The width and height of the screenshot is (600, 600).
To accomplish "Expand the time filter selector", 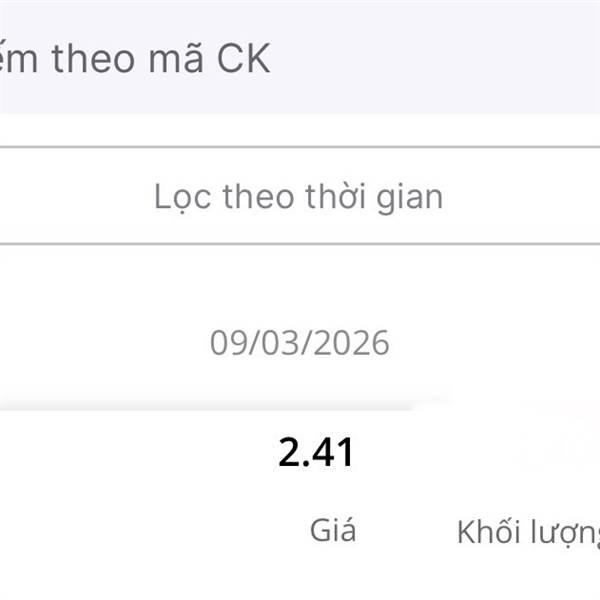I will (x=299, y=196).
